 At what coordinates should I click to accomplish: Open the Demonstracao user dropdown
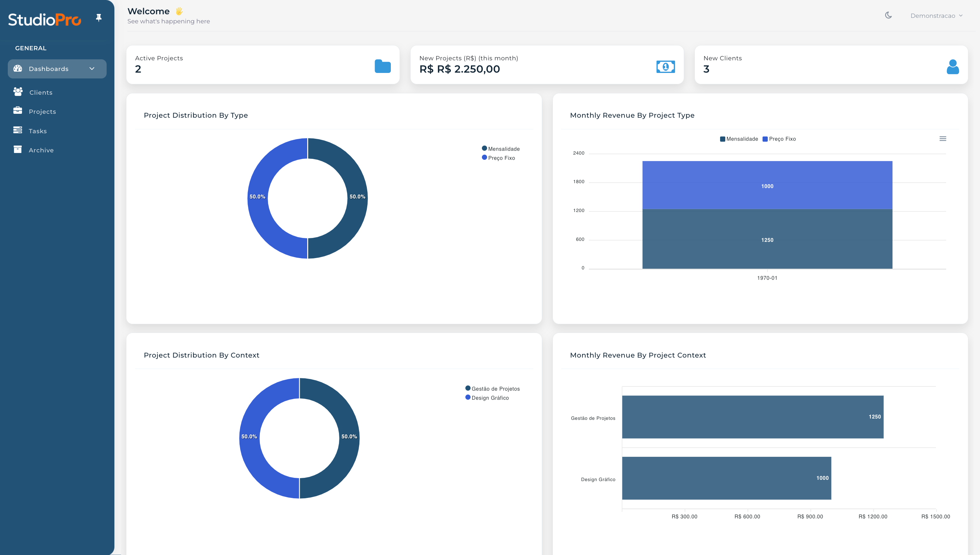tap(936, 16)
